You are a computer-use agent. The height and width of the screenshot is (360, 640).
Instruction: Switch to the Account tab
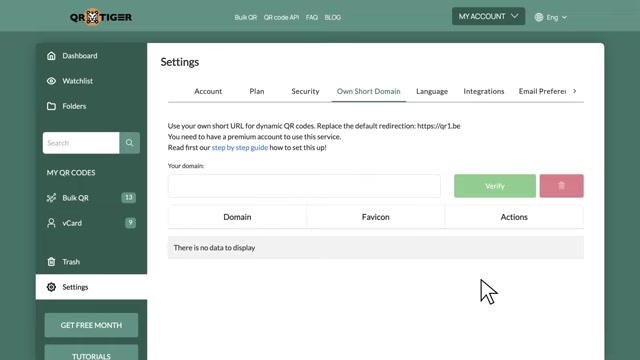click(208, 91)
